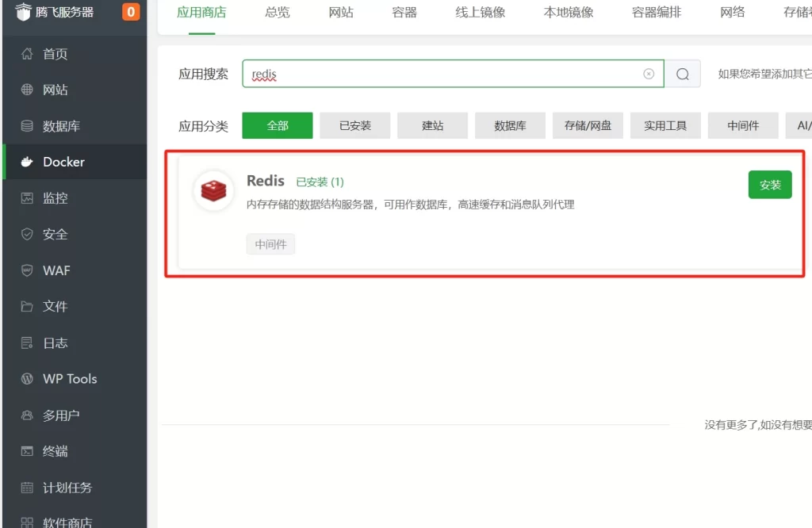This screenshot has height=528, width=812.
Task: Select the 已安装 filter
Action: click(x=354, y=125)
